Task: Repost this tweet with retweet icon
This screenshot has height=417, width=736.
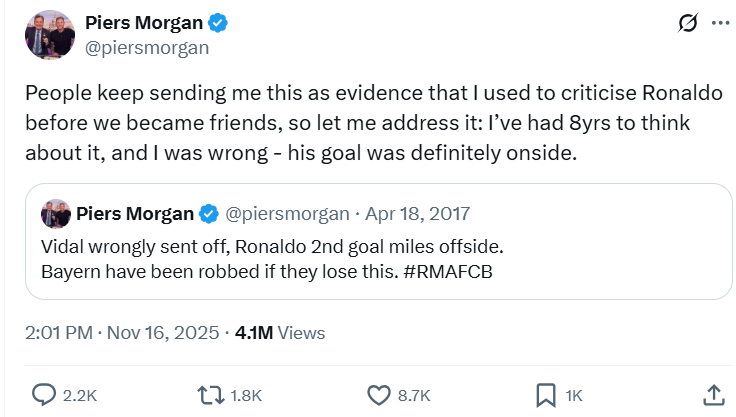Action: [211, 395]
